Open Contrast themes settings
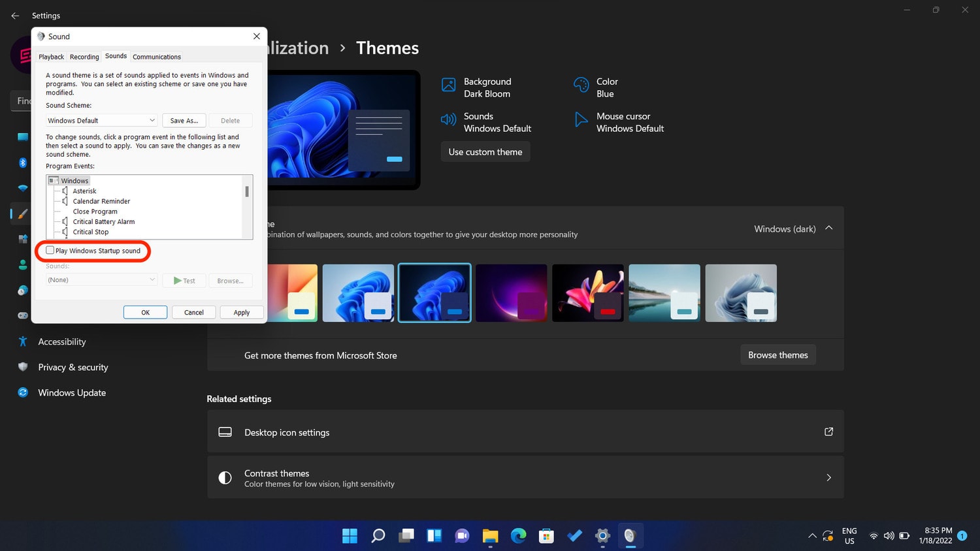The height and width of the screenshot is (551, 980). pyautogui.click(x=525, y=478)
